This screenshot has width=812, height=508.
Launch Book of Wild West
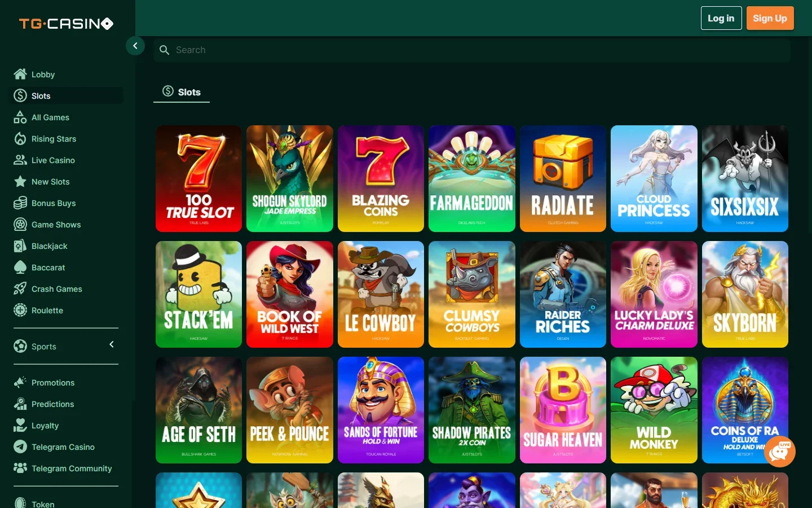290,294
